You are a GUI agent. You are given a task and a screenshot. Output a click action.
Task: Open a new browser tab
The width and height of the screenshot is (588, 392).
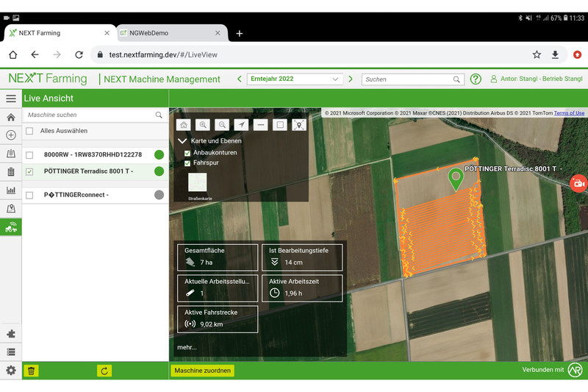240,33
